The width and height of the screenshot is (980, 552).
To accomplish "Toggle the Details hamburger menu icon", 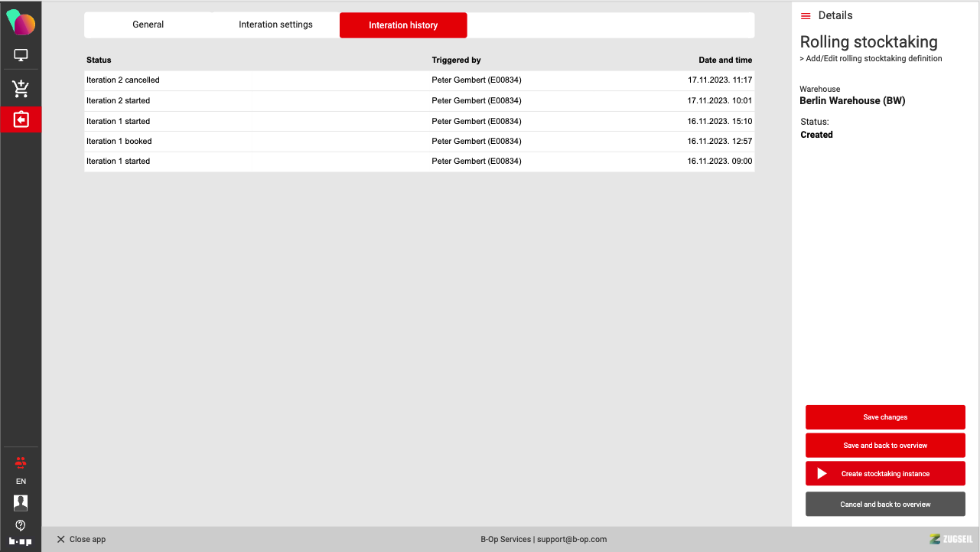I will click(806, 16).
